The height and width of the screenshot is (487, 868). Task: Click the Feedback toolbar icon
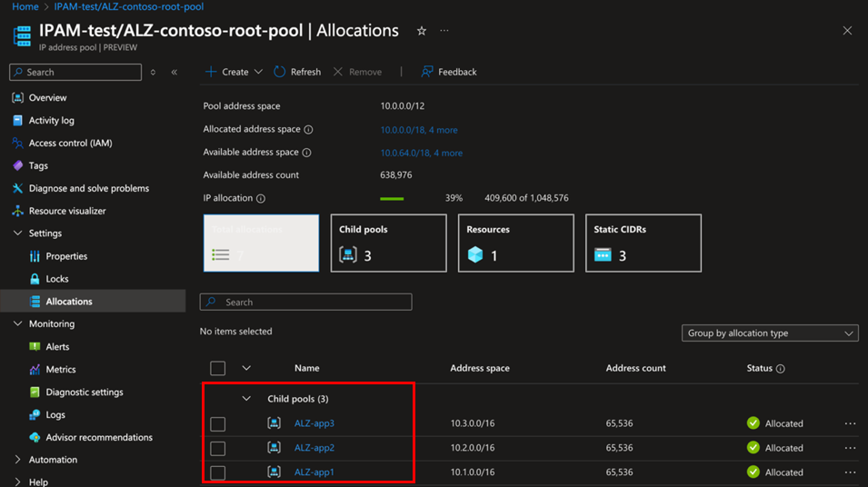tap(427, 72)
